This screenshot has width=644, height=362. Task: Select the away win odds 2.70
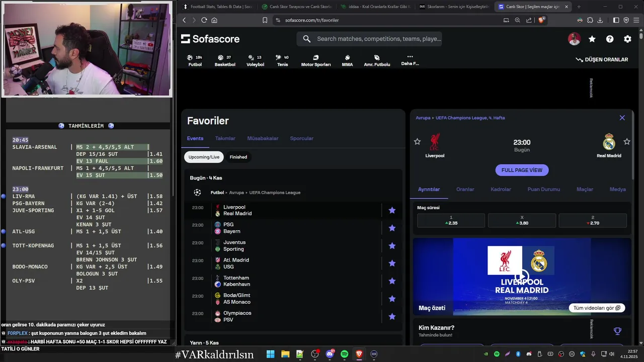593,220
